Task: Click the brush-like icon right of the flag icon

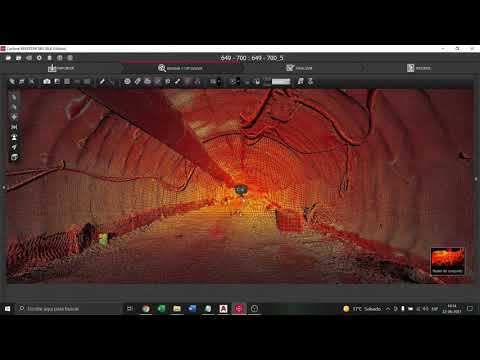Action: click(178, 81)
